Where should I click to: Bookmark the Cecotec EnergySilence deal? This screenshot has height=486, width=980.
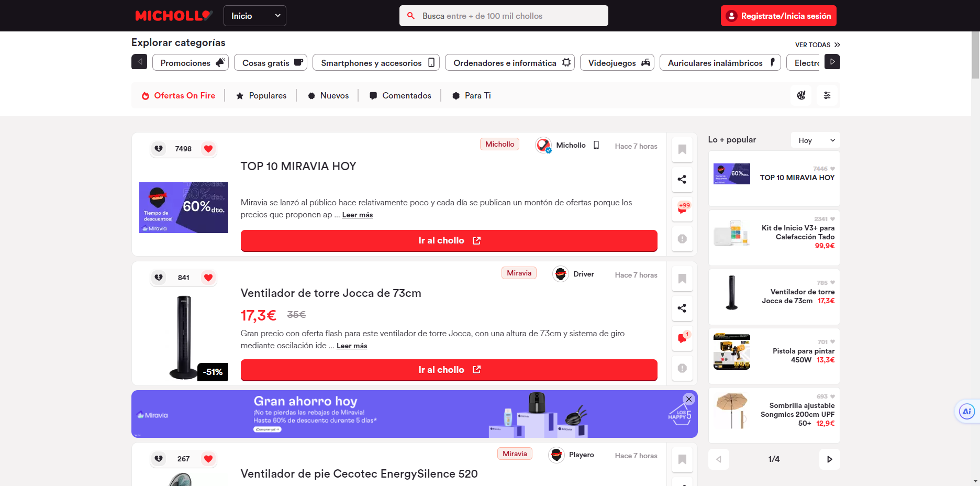click(682, 459)
